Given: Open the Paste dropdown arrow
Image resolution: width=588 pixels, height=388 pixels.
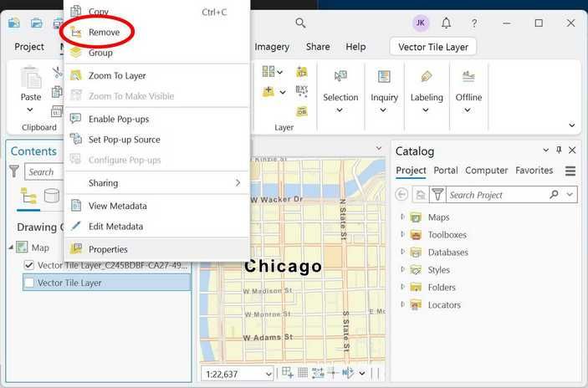Looking at the screenshot, I should pyautogui.click(x=30, y=110).
